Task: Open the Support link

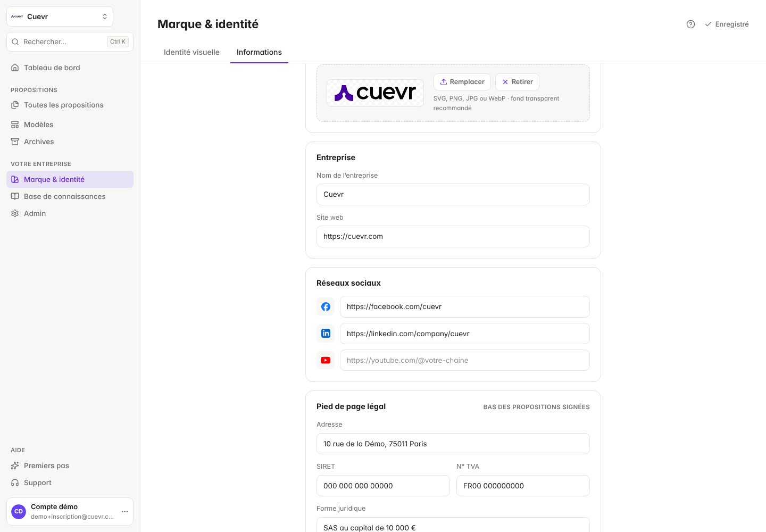Action: (70, 483)
